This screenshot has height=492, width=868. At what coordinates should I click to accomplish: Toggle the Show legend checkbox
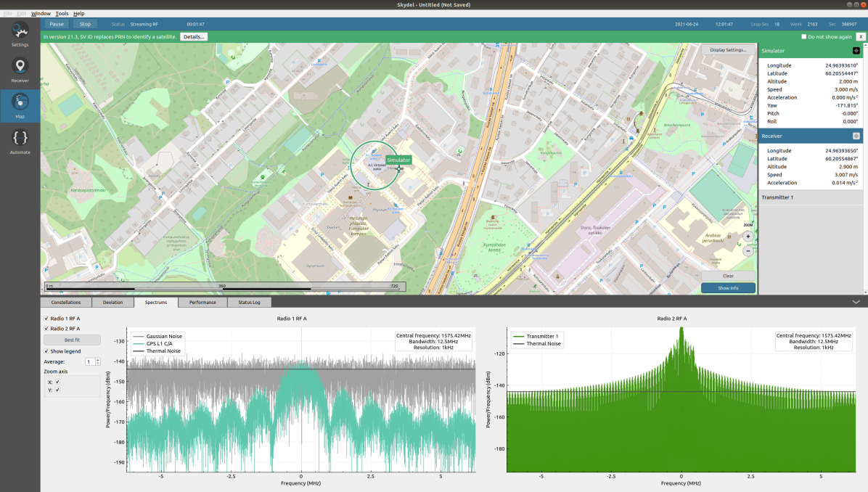(x=47, y=351)
